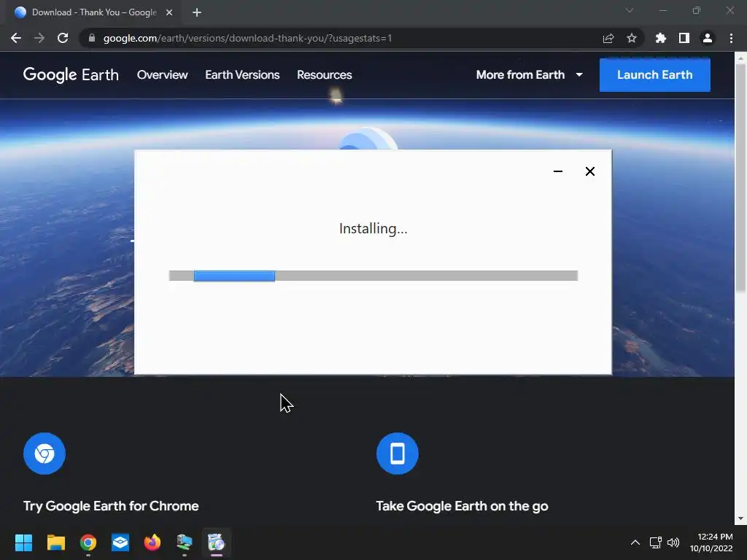The image size is (747, 560).
Task: Click the scrollbar down arrow
Action: pyautogui.click(x=740, y=518)
